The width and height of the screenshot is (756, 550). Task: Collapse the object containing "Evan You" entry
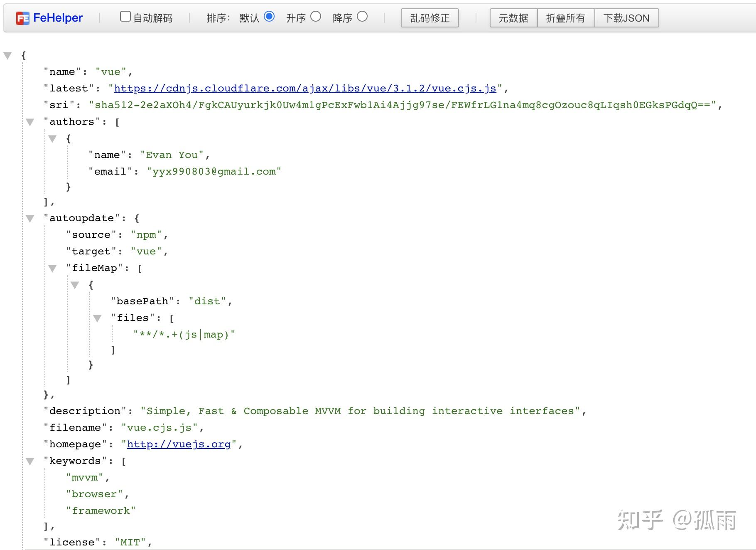[52, 139]
